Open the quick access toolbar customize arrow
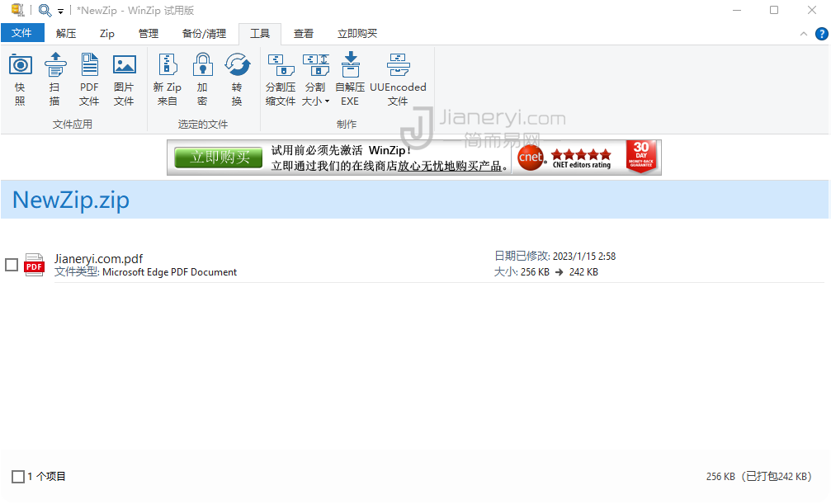This screenshot has width=831, height=504. click(60, 12)
